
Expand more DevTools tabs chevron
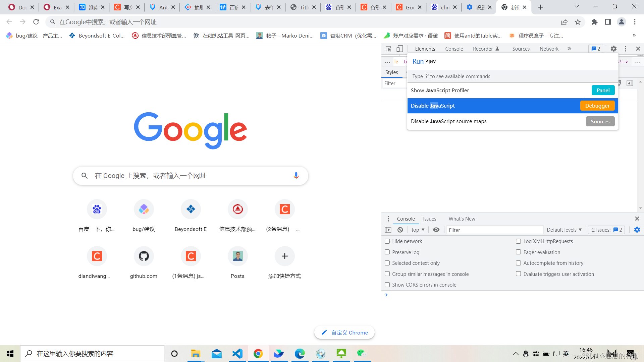[569, 49]
